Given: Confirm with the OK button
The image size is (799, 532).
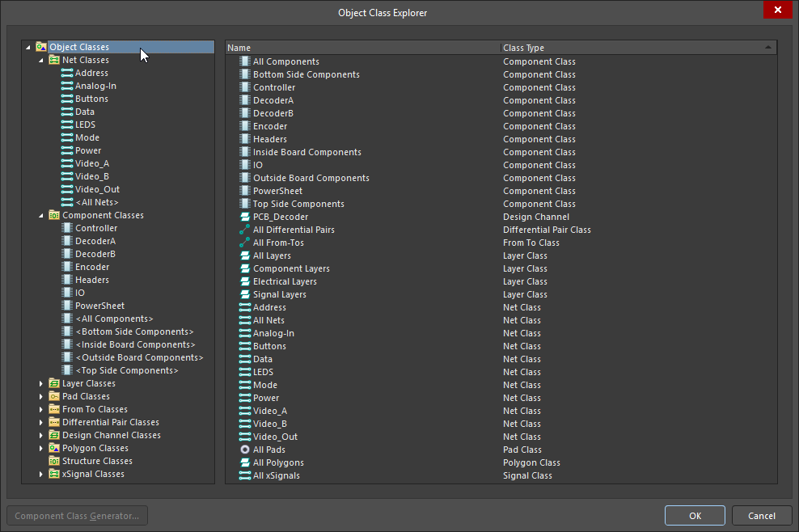Looking at the screenshot, I should 695,516.
